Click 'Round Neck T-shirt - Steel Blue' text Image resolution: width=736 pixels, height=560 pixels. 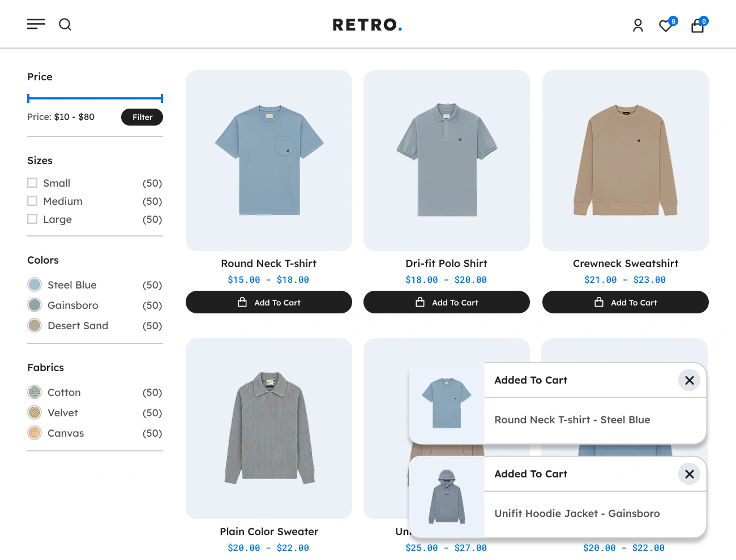click(x=572, y=420)
